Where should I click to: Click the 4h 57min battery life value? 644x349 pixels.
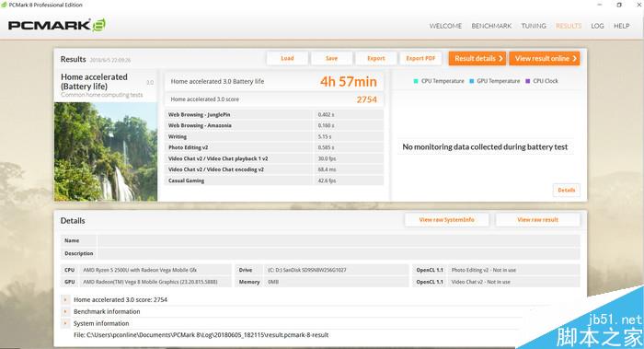tap(349, 81)
